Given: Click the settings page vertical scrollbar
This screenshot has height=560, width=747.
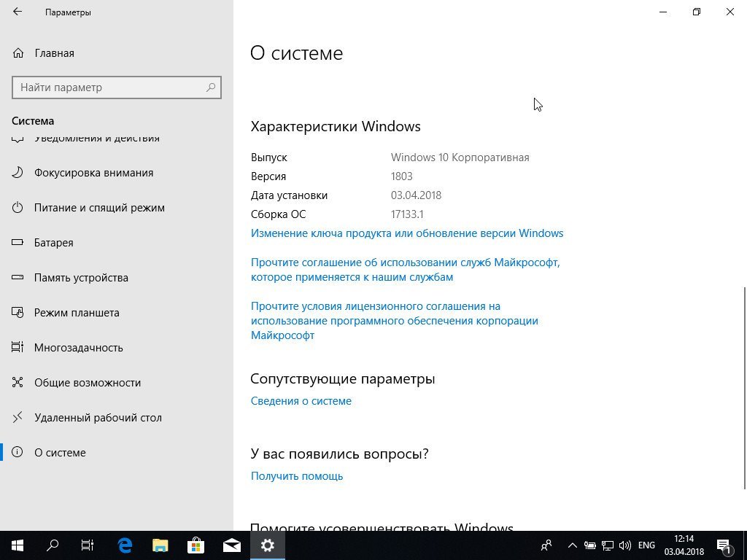Looking at the screenshot, I should (x=743, y=388).
